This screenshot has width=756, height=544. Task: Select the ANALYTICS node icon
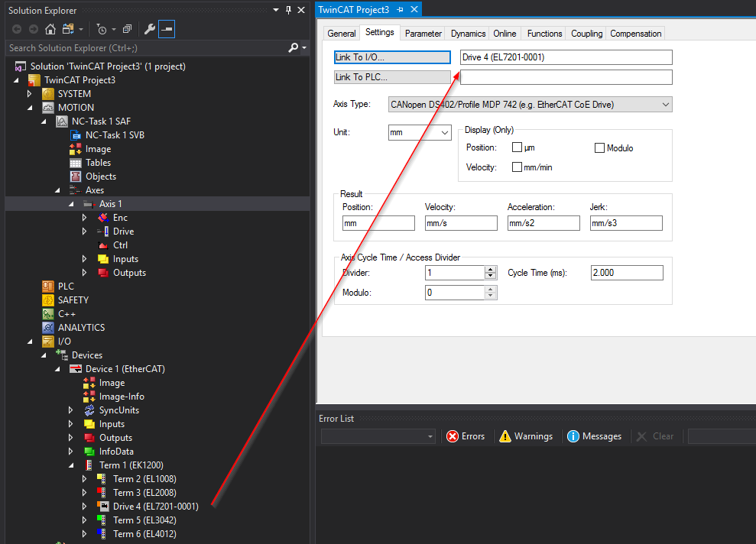47,328
